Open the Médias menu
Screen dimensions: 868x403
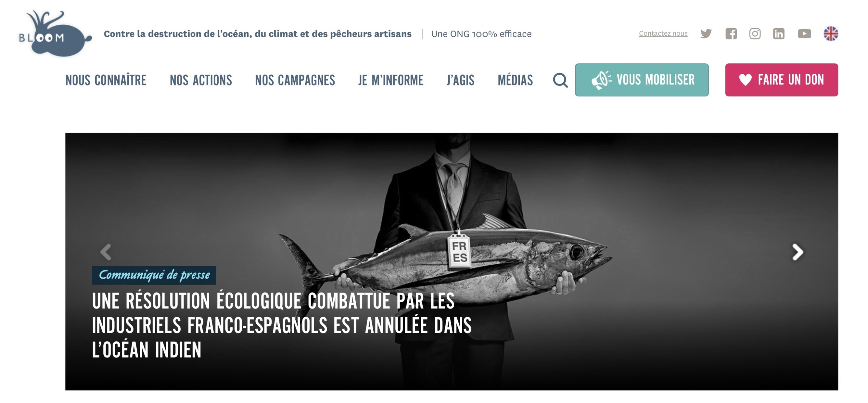coord(515,80)
